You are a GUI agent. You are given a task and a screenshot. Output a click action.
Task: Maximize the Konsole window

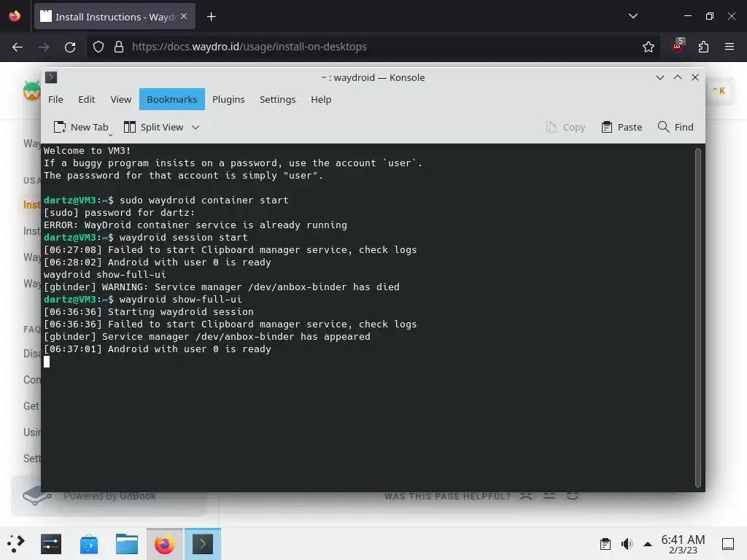678,77
